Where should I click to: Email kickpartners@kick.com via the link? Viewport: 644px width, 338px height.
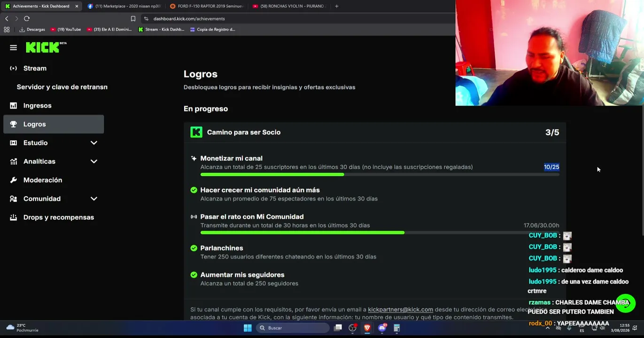[400, 309]
